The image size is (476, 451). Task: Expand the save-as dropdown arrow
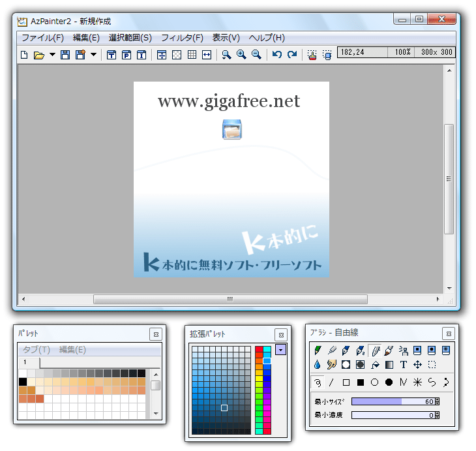(x=93, y=55)
